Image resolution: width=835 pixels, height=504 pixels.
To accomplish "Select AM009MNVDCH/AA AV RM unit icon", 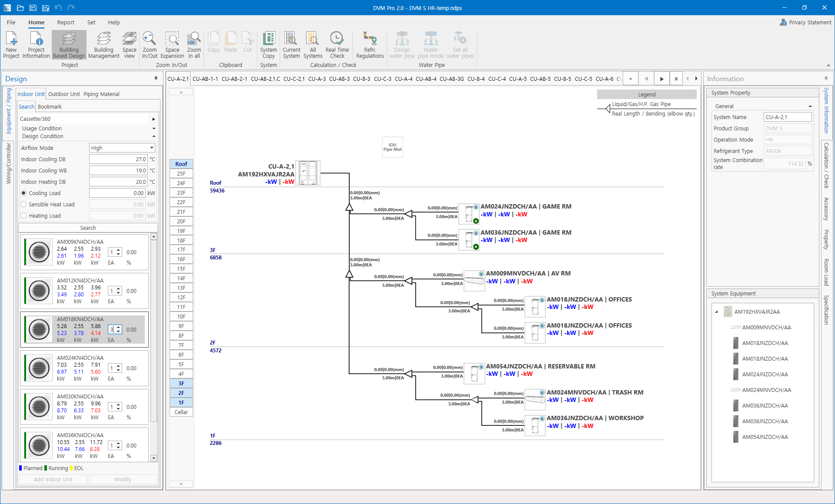I will [x=474, y=281].
